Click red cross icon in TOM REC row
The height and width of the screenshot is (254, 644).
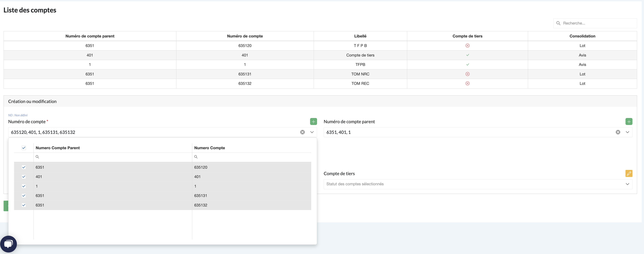pyautogui.click(x=467, y=83)
